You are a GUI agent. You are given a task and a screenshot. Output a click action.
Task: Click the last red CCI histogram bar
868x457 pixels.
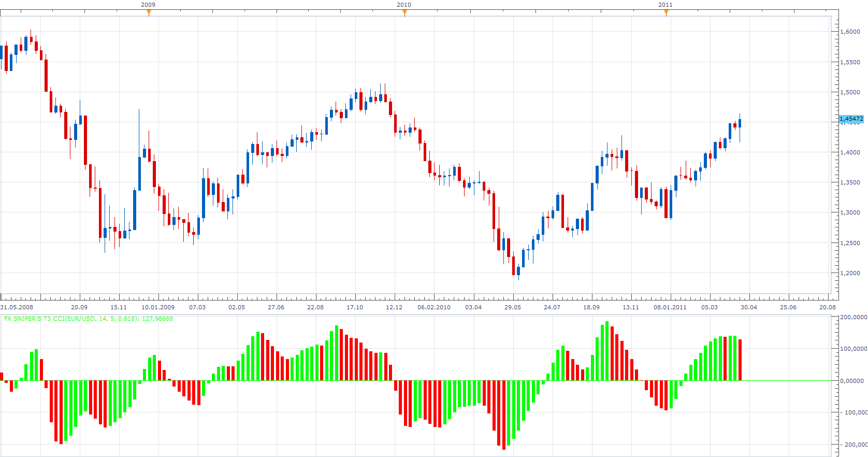click(740, 360)
